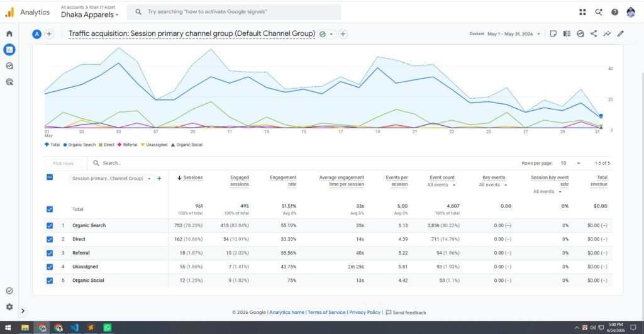The image size is (644, 334).
Task: Open the Privacy Policy link
Action: point(365,312)
